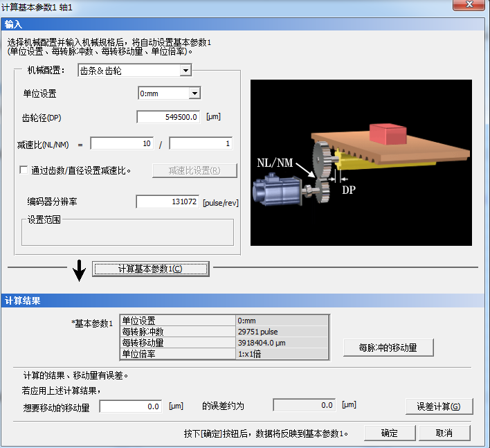Click the 齿轮径(DP) input field
Image resolution: width=490 pixels, height=448 pixels.
(168, 117)
